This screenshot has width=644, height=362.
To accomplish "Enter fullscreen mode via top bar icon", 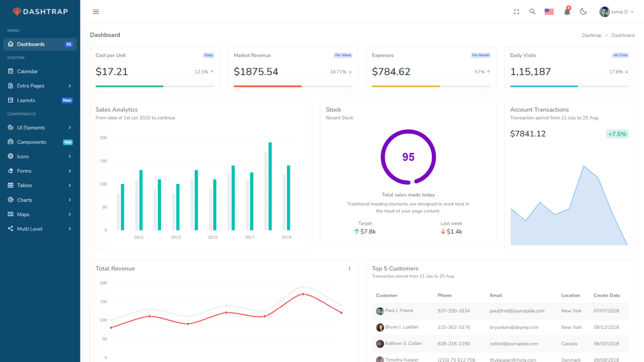I will (516, 12).
